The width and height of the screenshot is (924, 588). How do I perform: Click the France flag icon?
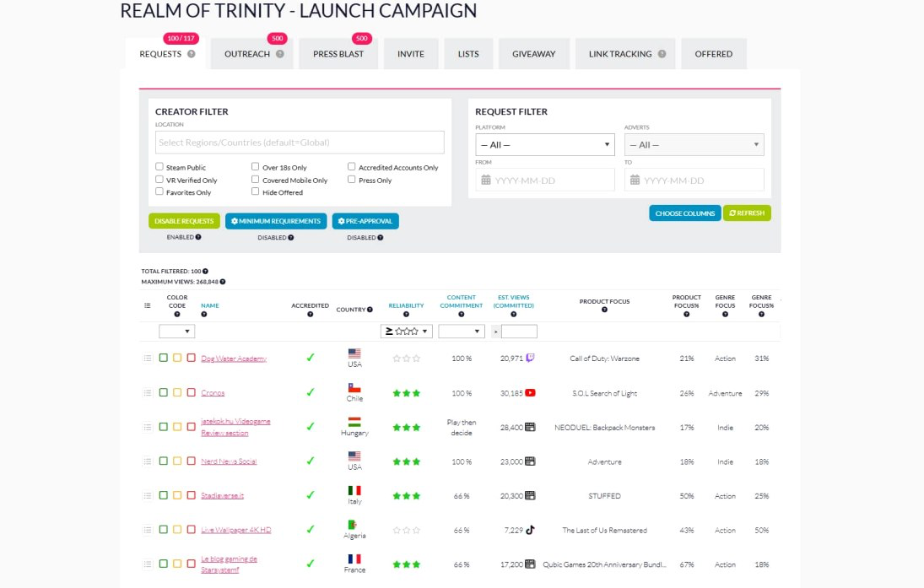pos(354,558)
